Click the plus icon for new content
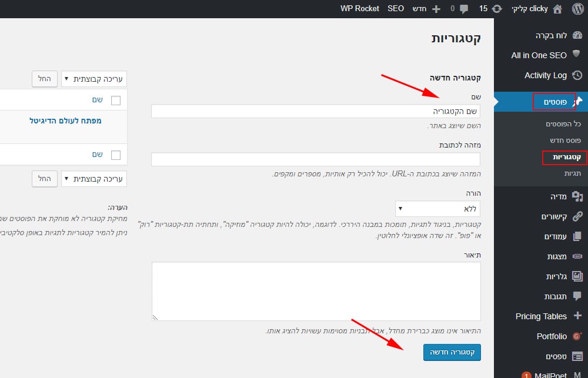 tap(436, 9)
